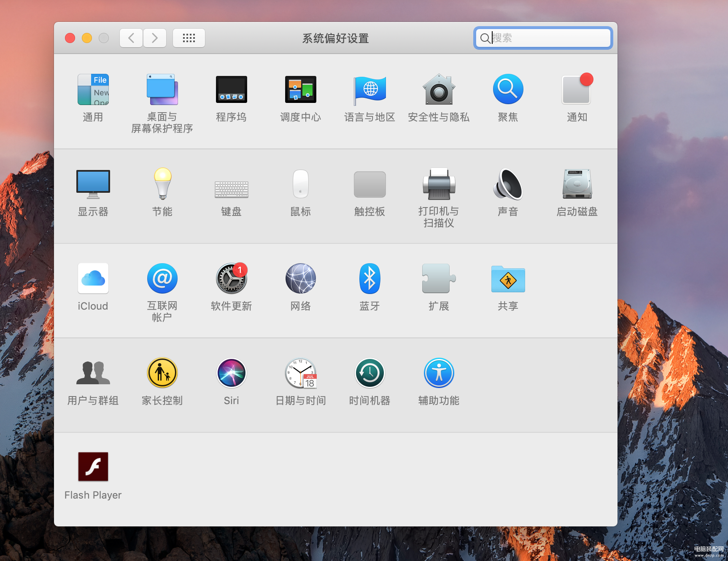Open 触控板 (Trackpad) preferences
Viewport: 728px width, 561px height.
(370, 184)
